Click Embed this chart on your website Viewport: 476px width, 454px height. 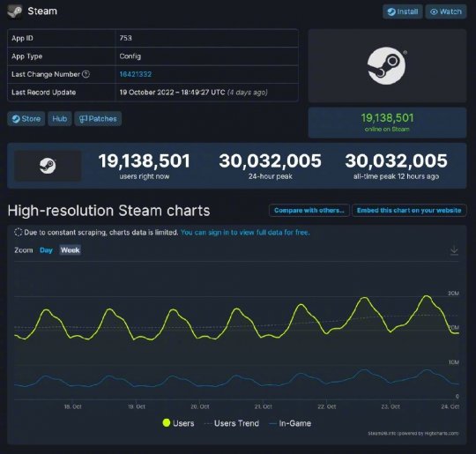(x=409, y=211)
